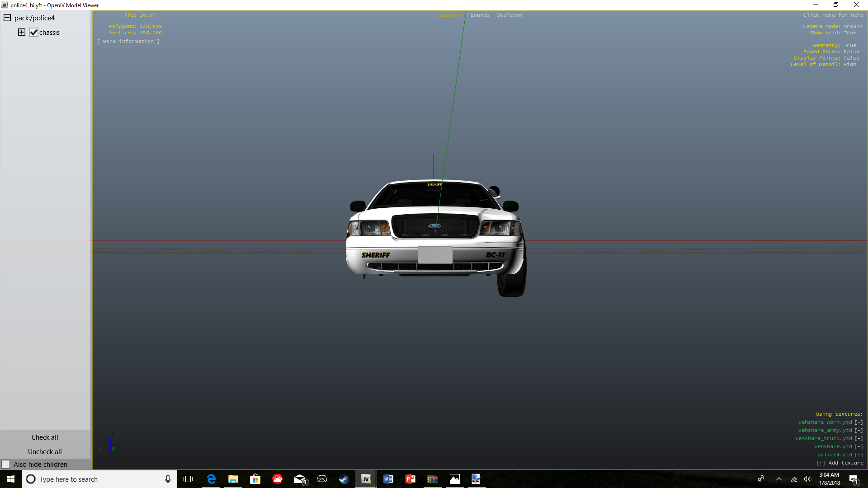The width and height of the screenshot is (868, 488).
Task: Switch to the Bounds view tab
Action: [x=480, y=15]
